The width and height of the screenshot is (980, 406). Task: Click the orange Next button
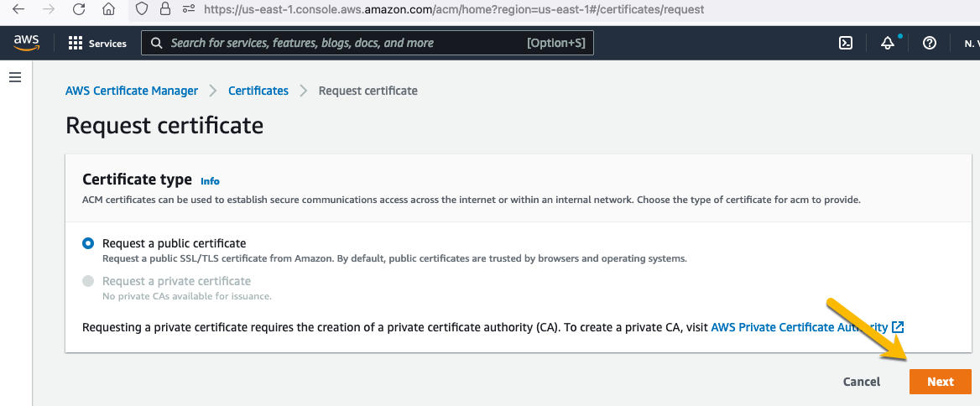tap(940, 382)
